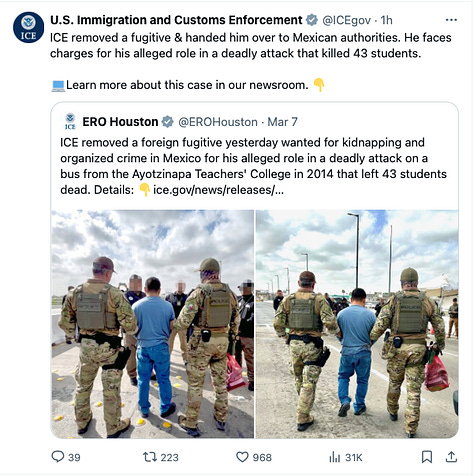474x476 pixels.
Task: Open the @ICEgov handle link
Action: tap(346, 20)
